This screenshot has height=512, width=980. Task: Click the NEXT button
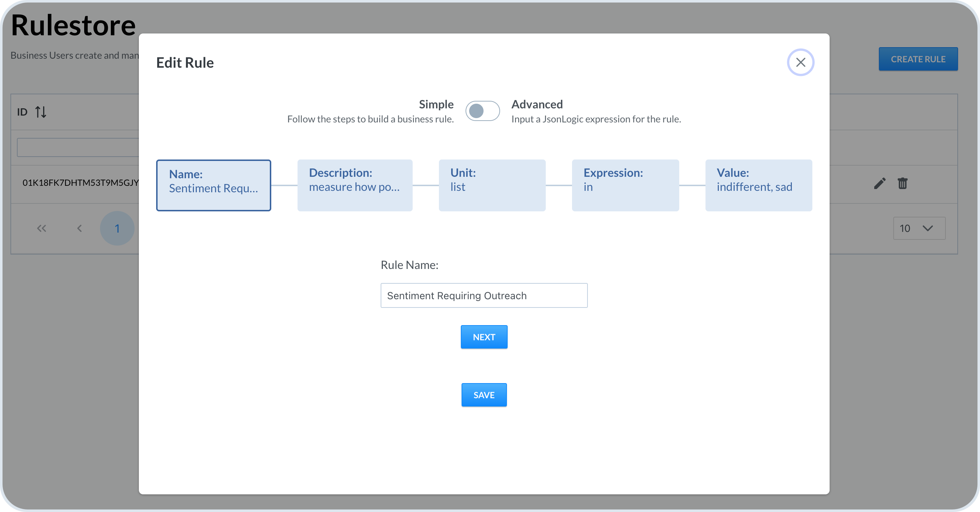pos(484,337)
